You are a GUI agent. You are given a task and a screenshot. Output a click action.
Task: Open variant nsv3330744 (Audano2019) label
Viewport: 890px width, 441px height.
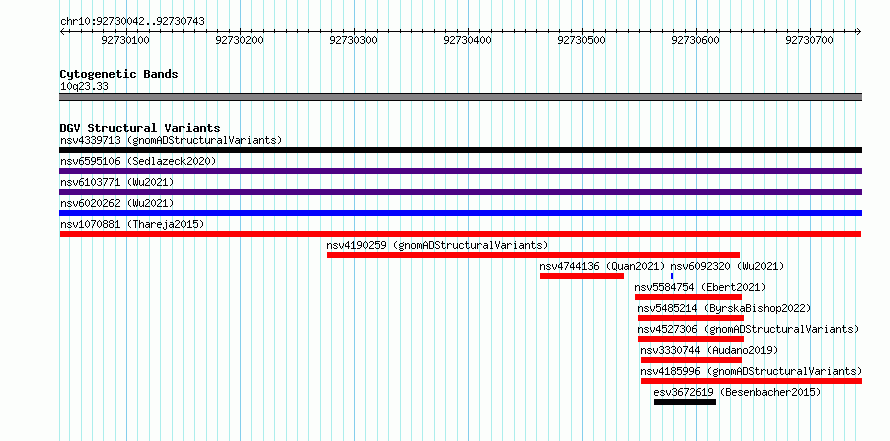tap(709, 350)
